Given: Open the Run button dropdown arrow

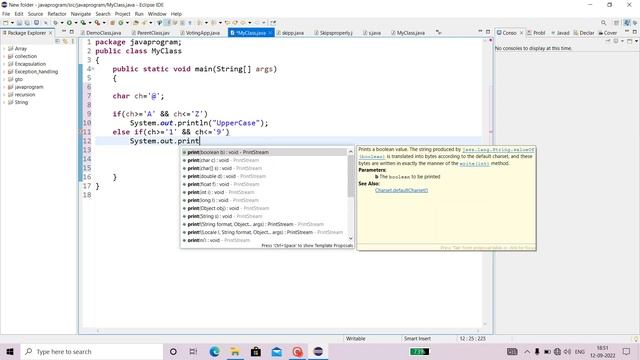Looking at the screenshot, I should pos(76,23).
